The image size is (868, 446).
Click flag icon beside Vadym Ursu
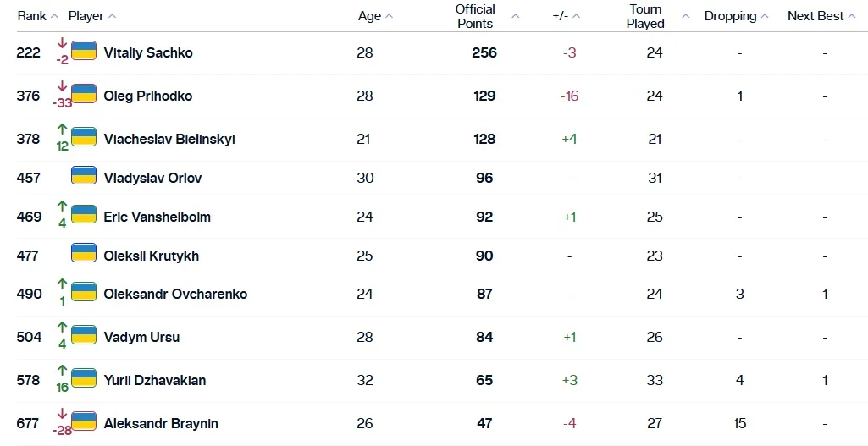click(84, 335)
